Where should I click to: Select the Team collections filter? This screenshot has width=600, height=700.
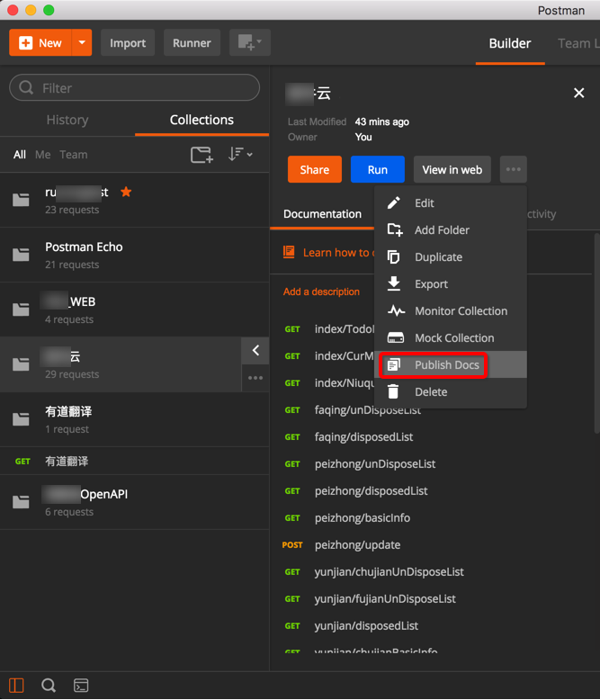74,155
